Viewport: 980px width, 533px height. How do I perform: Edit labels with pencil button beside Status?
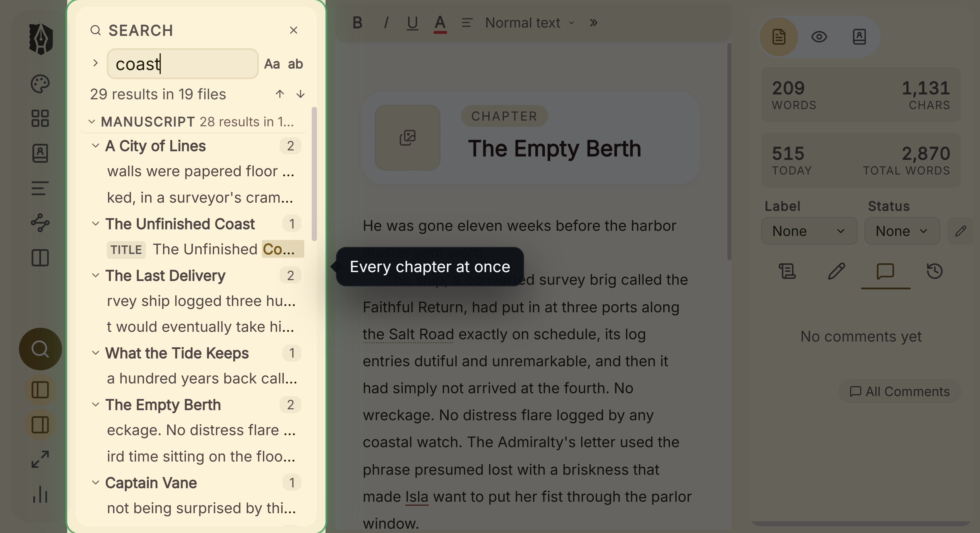960,231
